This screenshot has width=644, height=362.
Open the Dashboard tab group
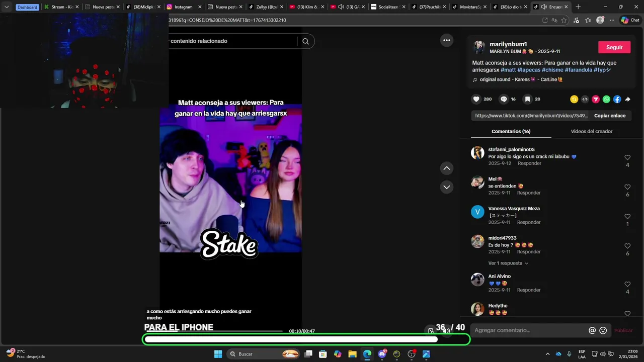27,7
